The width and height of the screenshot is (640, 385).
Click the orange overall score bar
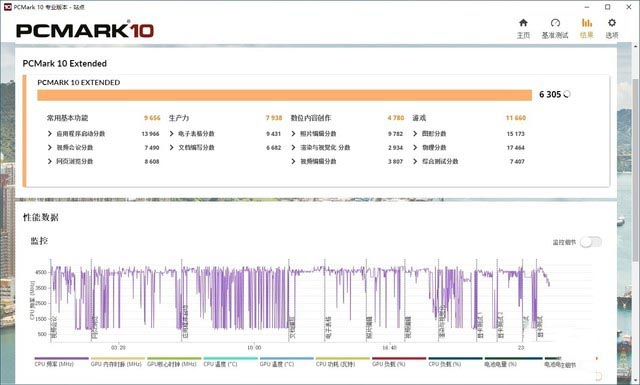point(284,95)
